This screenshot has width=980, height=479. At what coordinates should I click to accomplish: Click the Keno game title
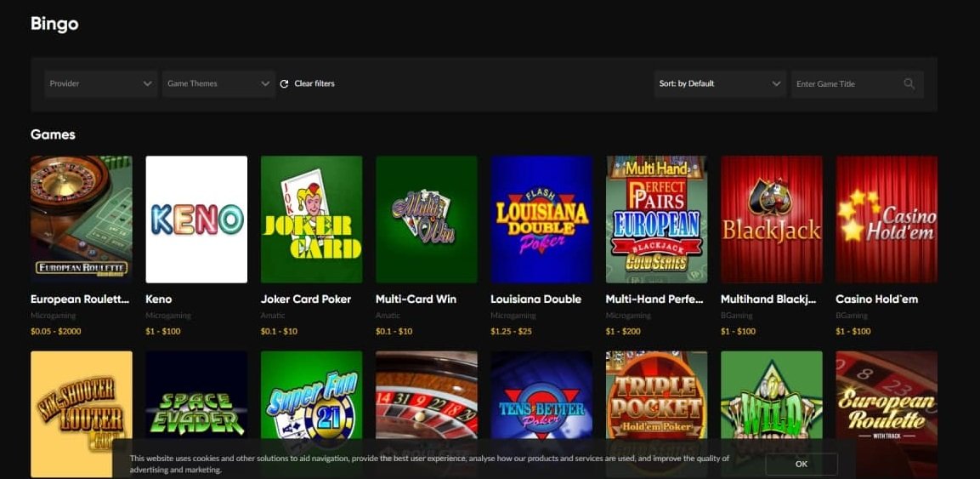pos(159,299)
